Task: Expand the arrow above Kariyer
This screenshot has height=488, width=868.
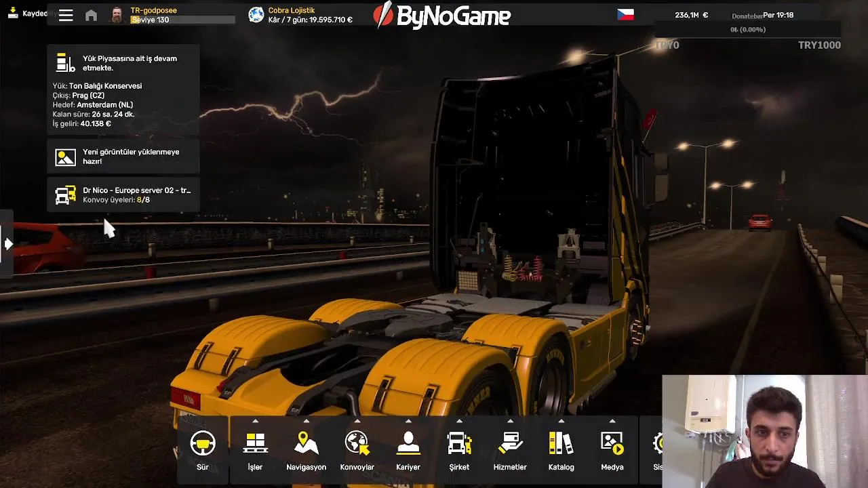Action: point(408,421)
